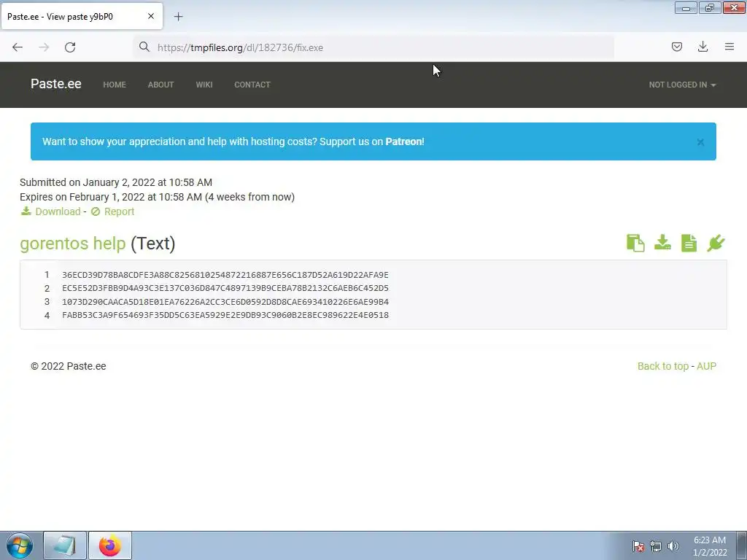747x560 pixels.
Task: Click the taskbar clock showing 6:23 AM
Action: click(710, 546)
